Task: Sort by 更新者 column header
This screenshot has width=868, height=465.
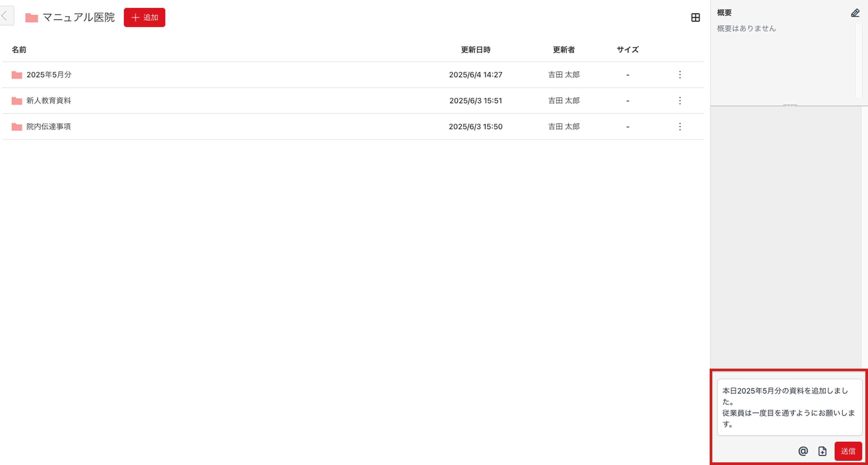Action: tap(564, 50)
